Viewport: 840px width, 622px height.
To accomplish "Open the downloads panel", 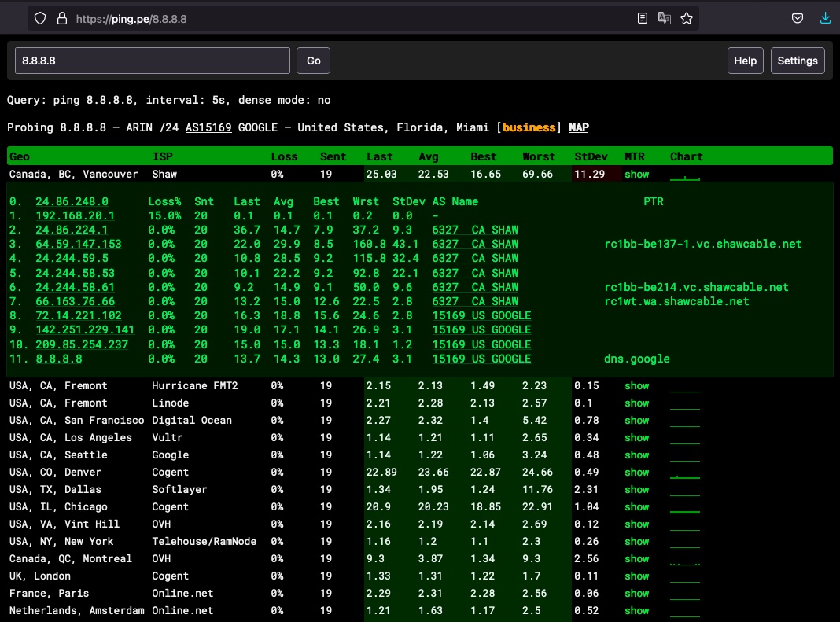I will [x=824, y=17].
